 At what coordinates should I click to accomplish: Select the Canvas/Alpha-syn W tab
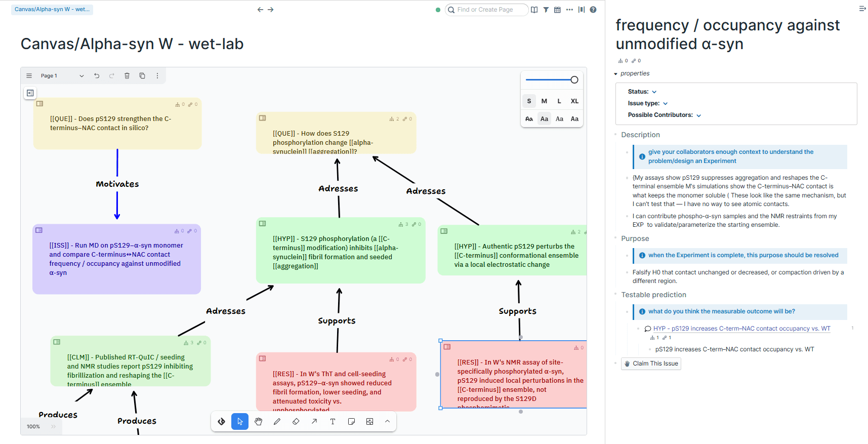(52, 10)
